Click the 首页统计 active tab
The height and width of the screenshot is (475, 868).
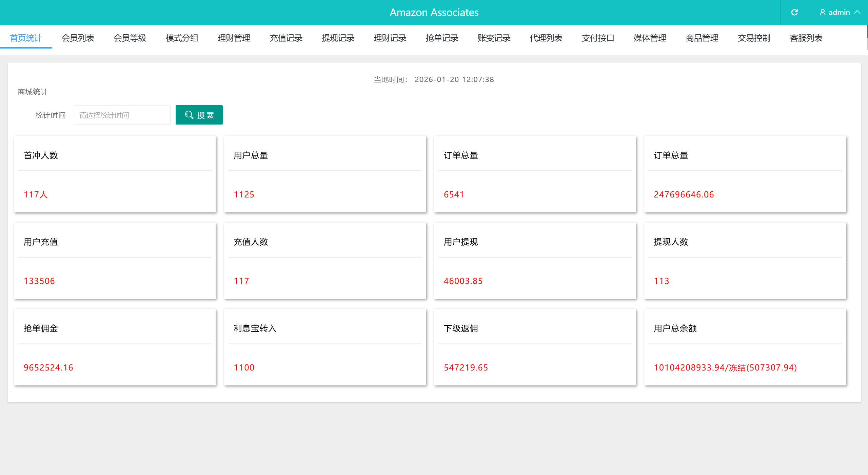tap(26, 38)
